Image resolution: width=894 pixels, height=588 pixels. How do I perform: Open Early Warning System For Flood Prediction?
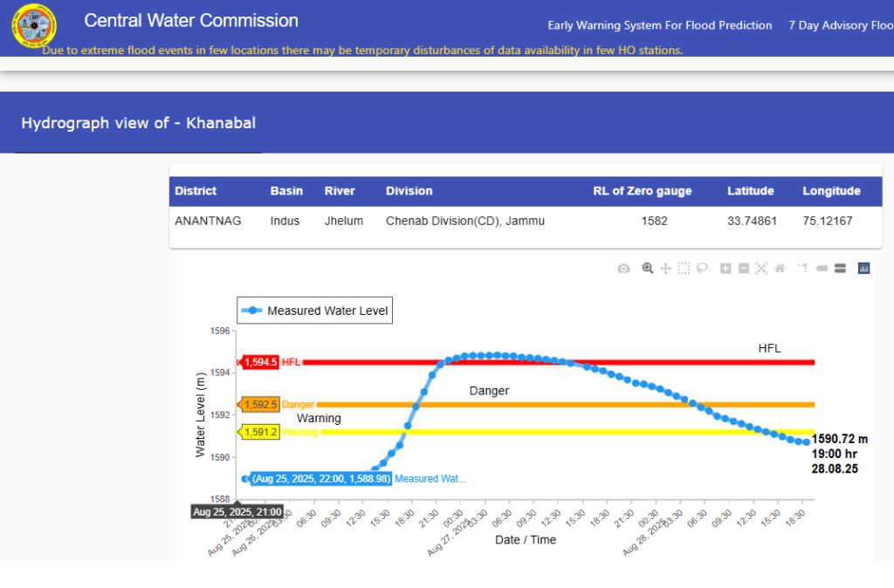(659, 25)
